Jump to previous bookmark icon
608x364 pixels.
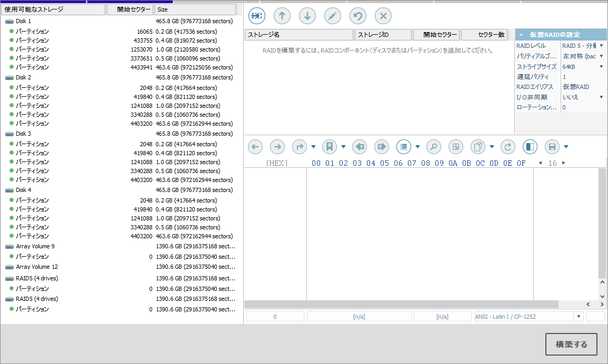pos(360,147)
